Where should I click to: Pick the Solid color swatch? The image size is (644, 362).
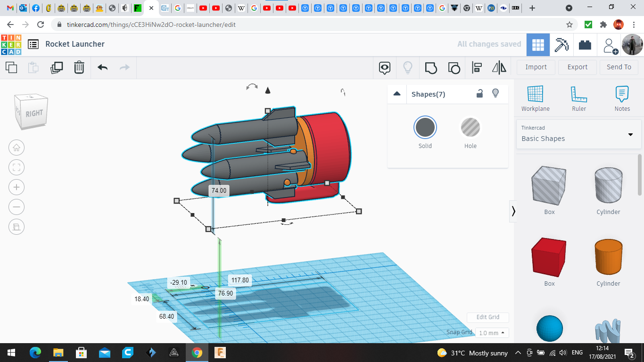[425, 128]
